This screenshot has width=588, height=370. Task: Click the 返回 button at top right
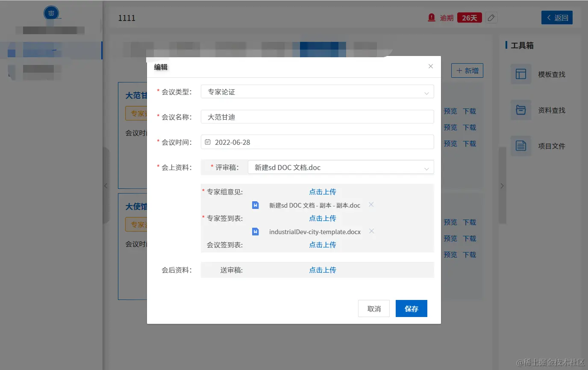557,18
